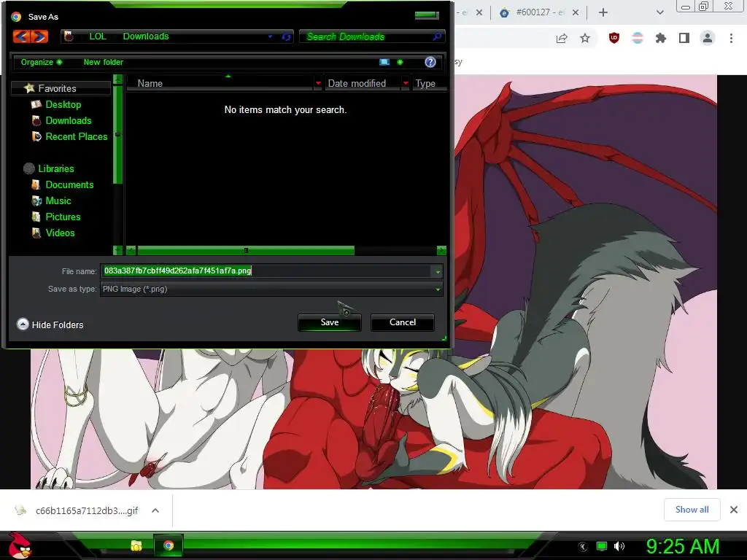Close the #600127 tab

click(576, 13)
